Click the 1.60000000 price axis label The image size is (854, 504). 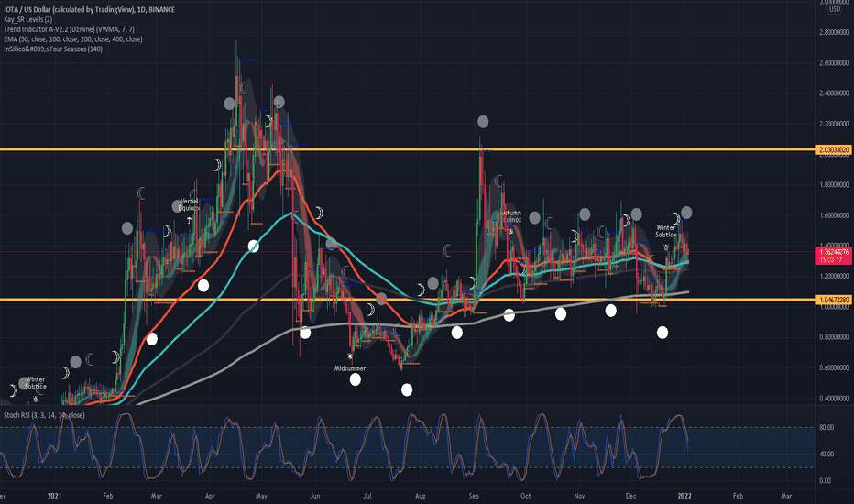click(x=834, y=215)
